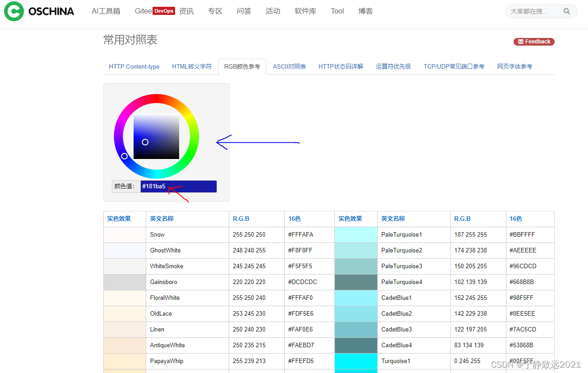The width and height of the screenshot is (588, 373).
Task: Click the Turquoise1 color swatch
Action: pyautogui.click(x=356, y=361)
